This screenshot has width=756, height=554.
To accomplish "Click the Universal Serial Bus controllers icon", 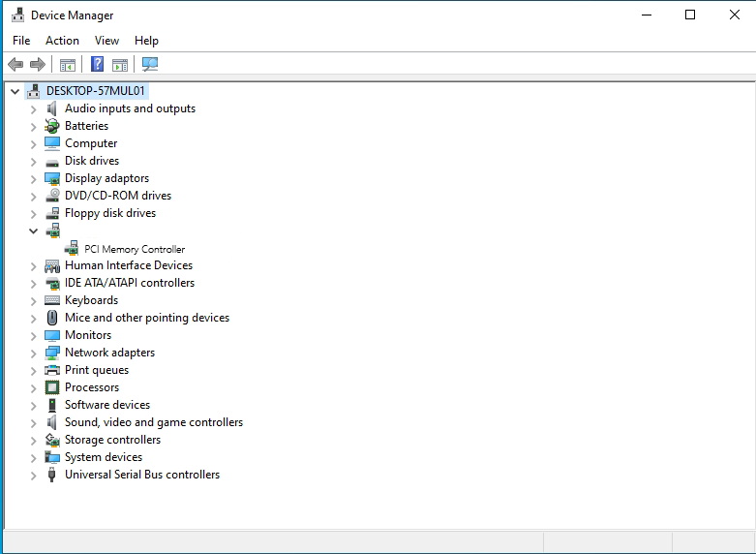I will [x=52, y=475].
